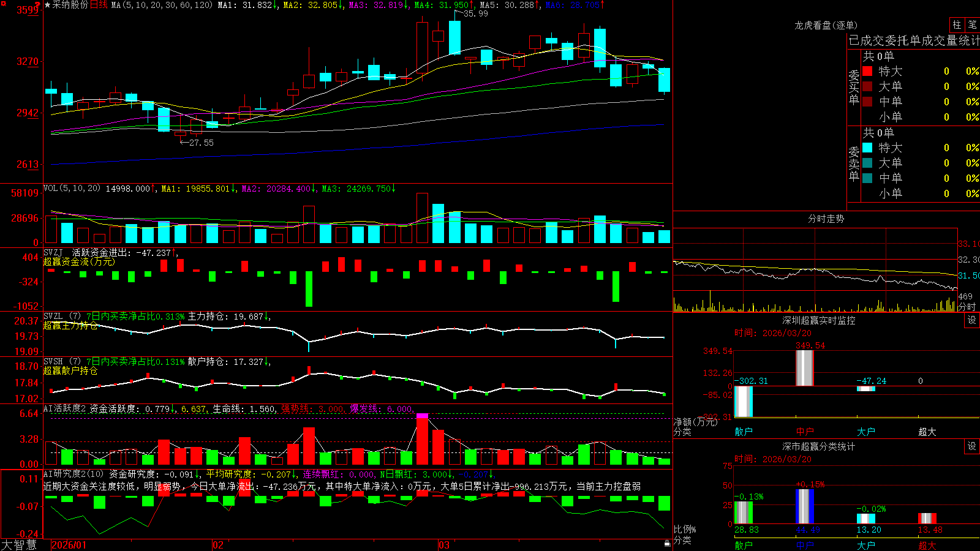This screenshot has width=980, height=551.
Task: Click the 分时 label under intraday chart
Action: point(967,307)
